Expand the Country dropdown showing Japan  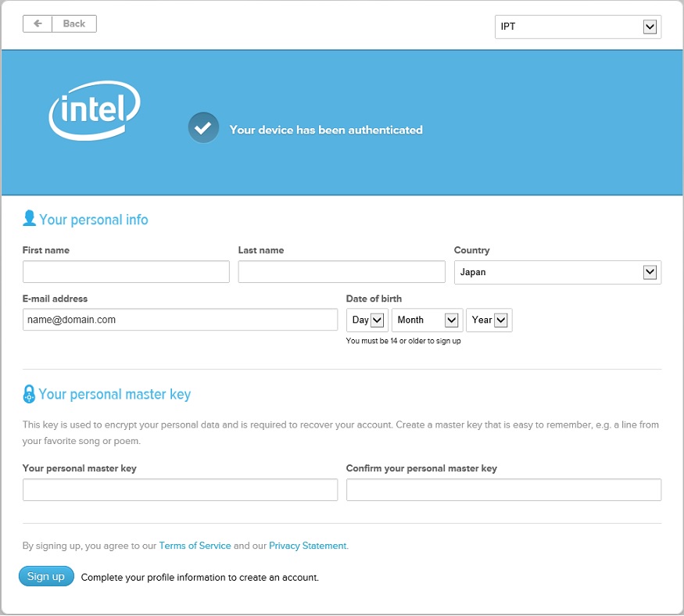click(x=557, y=272)
